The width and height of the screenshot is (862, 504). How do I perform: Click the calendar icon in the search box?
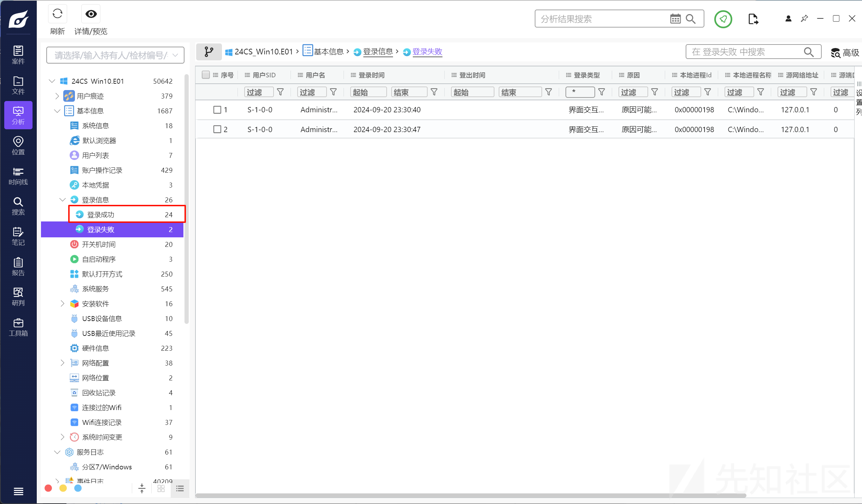[675, 19]
